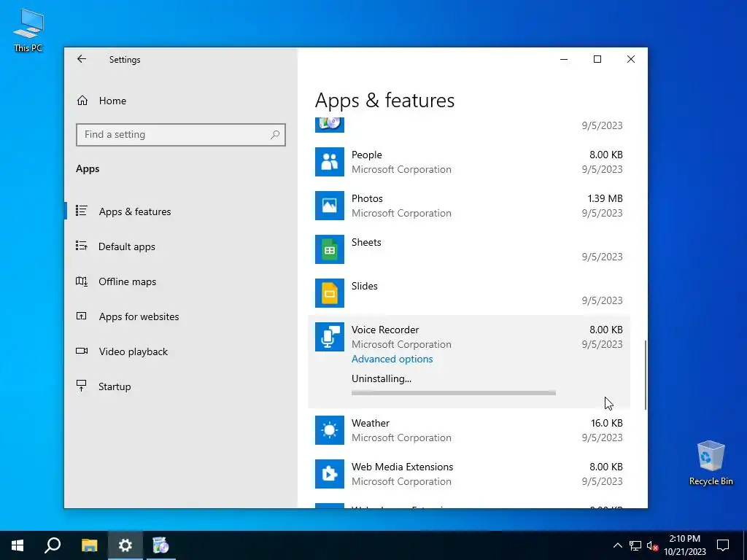Maximize the Settings window

coord(597,59)
